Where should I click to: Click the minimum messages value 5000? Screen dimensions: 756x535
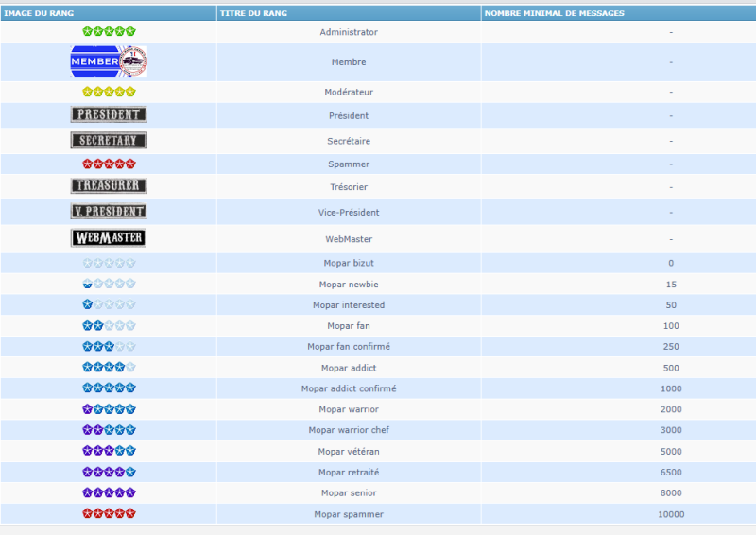[671, 452]
